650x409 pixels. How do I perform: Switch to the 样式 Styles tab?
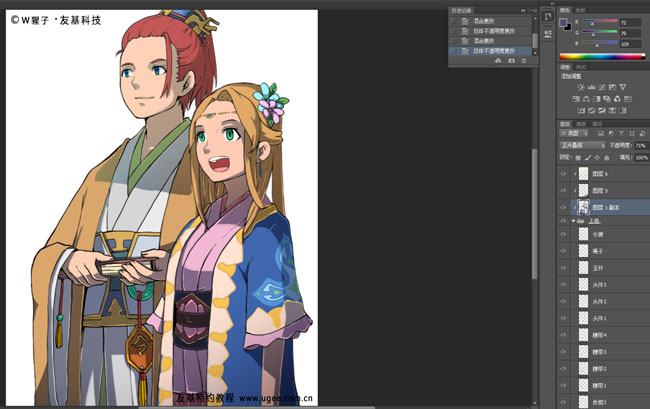580,67
